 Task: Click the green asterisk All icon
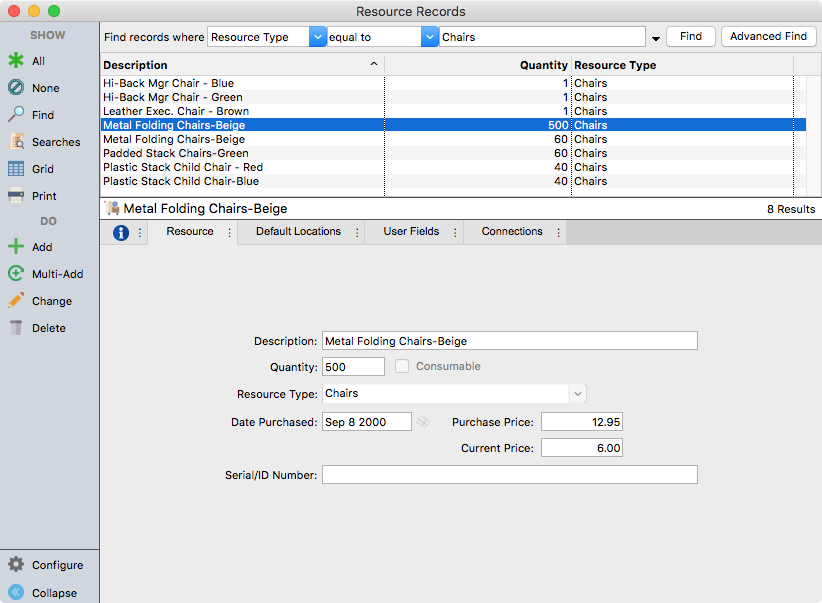coord(16,61)
